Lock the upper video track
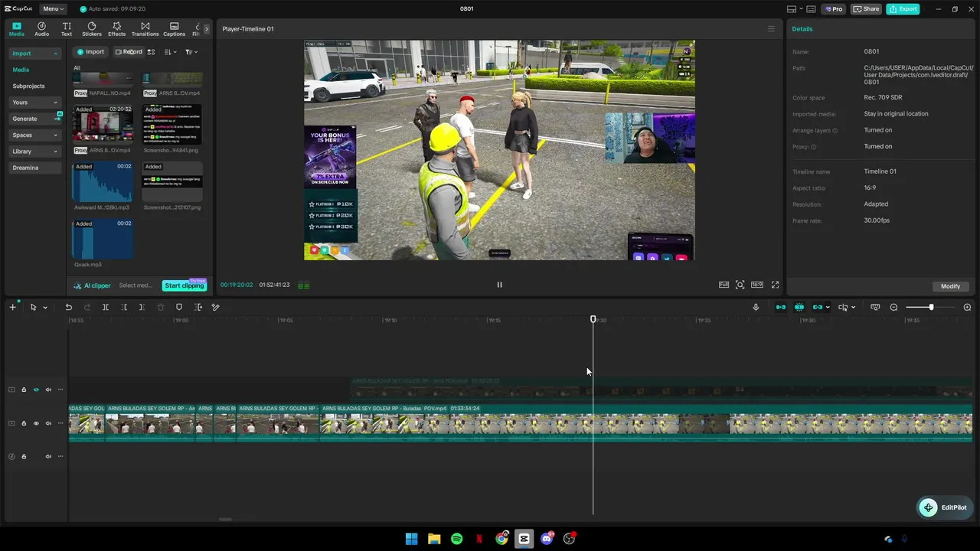The height and width of the screenshot is (551, 980). 24,390
